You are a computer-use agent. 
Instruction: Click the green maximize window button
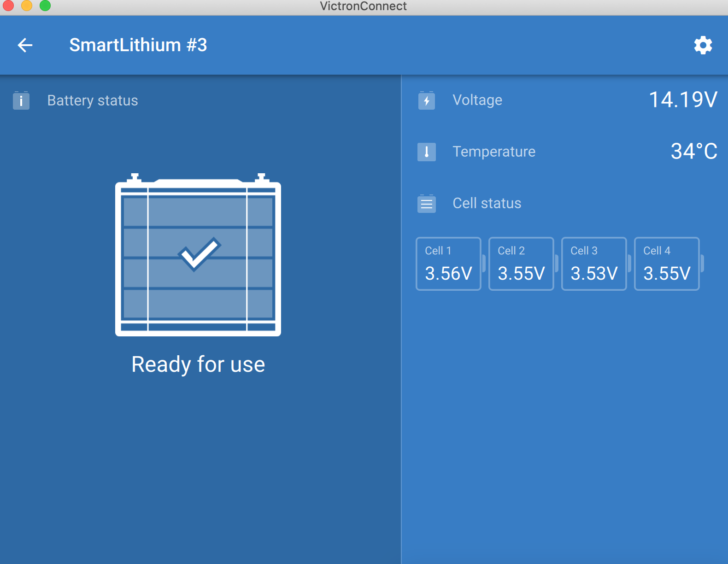click(x=45, y=6)
